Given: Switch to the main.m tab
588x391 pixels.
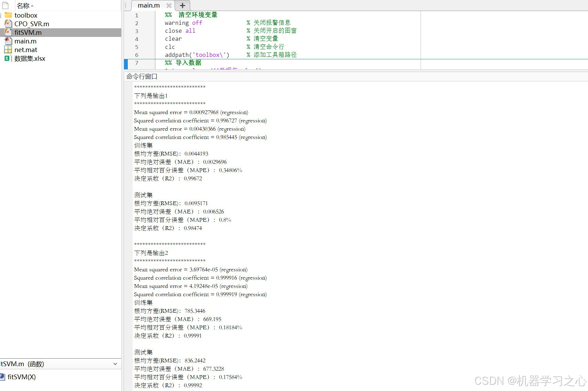Looking at the screenshot, I should 149,6.
